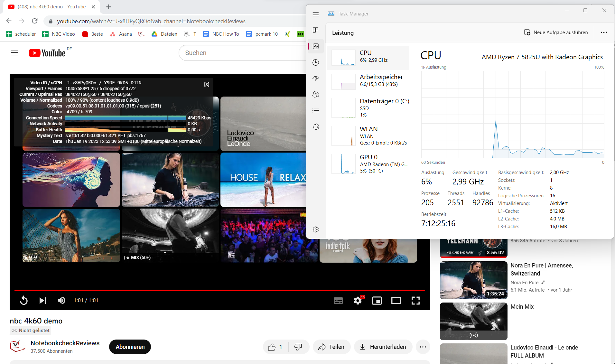Toggle theater mode on the video player
The image size is (615, 364).
point(396,301)
